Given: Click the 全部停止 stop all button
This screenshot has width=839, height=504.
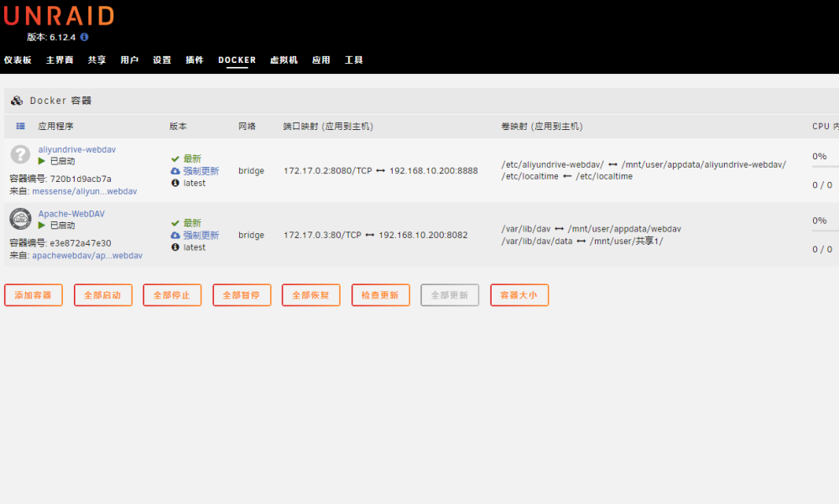Looking at the screenshot, I should click(172, 295).
